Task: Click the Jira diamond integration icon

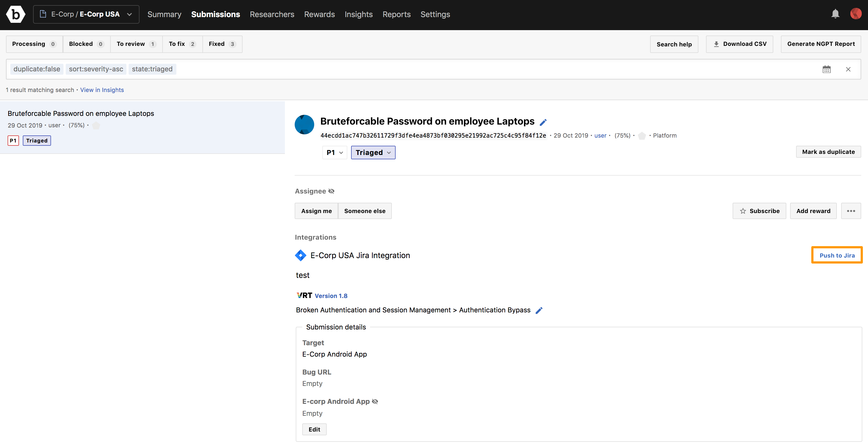Action: click(301, 255)
